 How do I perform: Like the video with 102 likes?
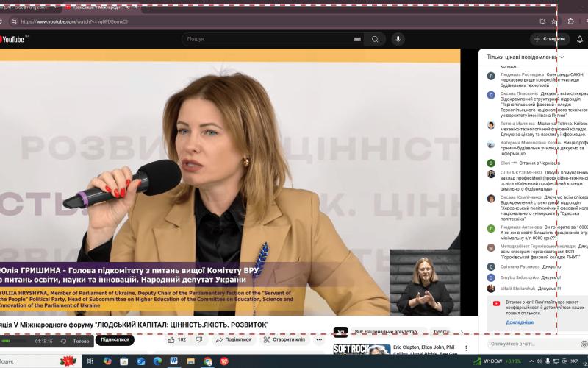coord(177,339)
